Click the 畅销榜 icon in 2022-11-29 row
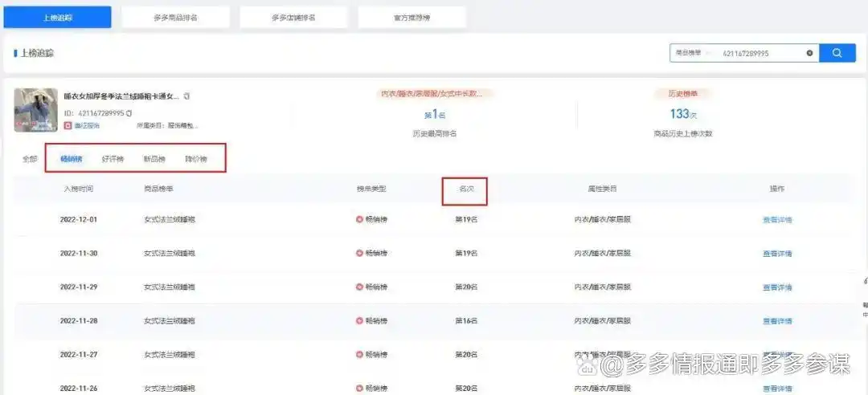The image size is (868, 395). 359,287
